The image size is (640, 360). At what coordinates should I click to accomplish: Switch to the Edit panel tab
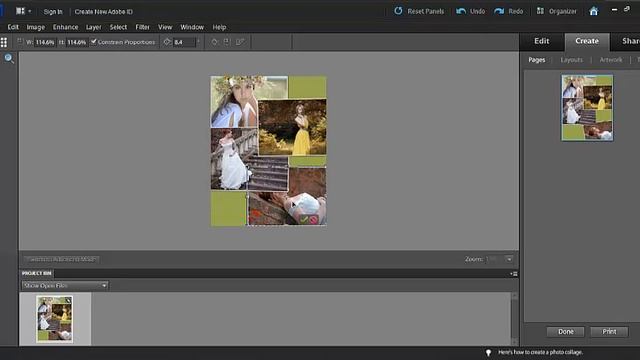coord(542,41)
